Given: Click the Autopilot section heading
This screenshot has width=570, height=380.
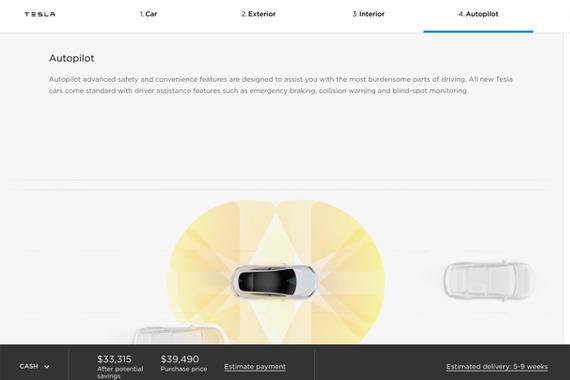Looking at the screenshot, I should pos(72,58).
